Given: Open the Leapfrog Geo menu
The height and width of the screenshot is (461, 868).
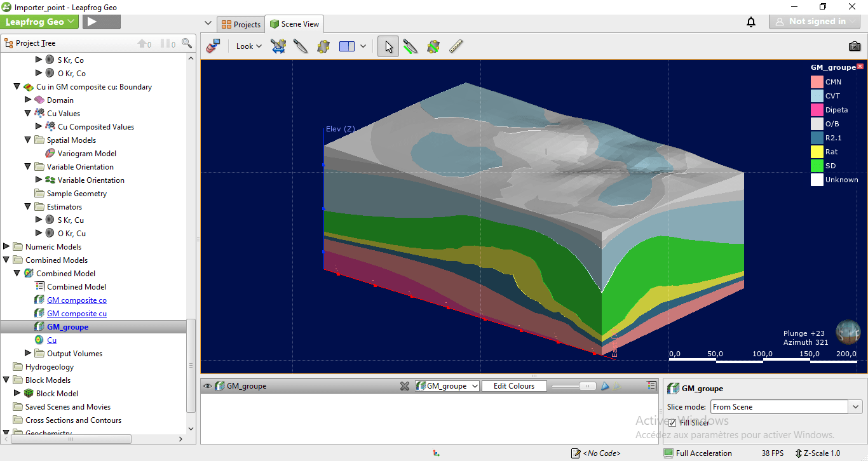Looking at the screenshot, I should pyautogui.click(x=39, y=21).
